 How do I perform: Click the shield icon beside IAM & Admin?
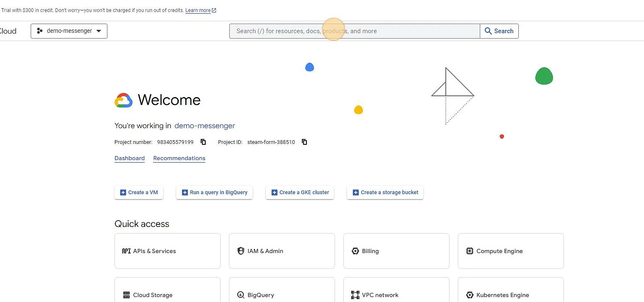tap(241, 251)
